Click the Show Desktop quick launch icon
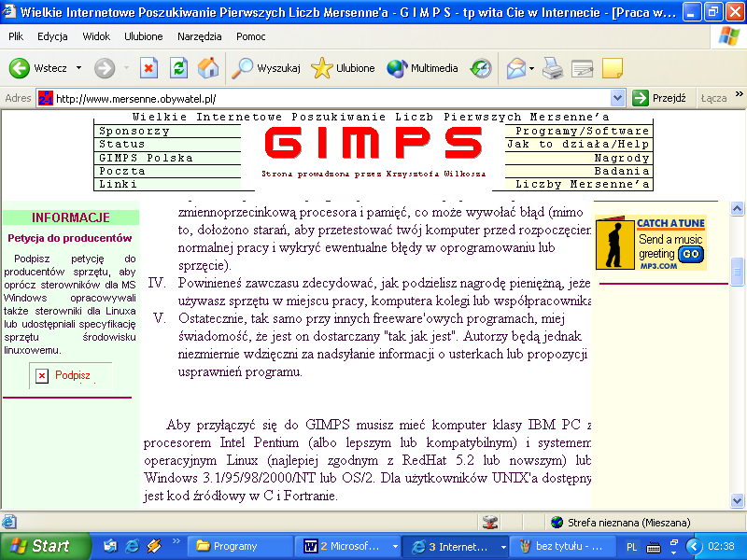Viewport: 747px width, 560px height. click(110, 546)
